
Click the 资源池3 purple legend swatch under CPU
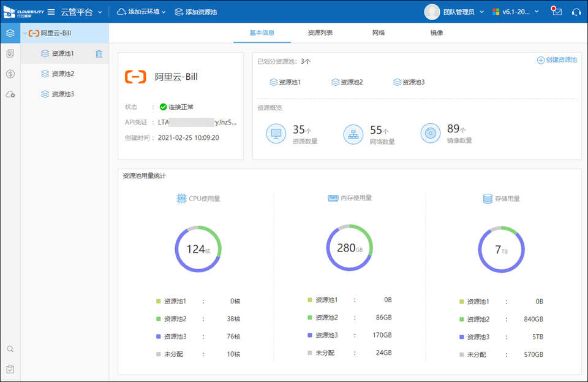click(x=159, y=337)
